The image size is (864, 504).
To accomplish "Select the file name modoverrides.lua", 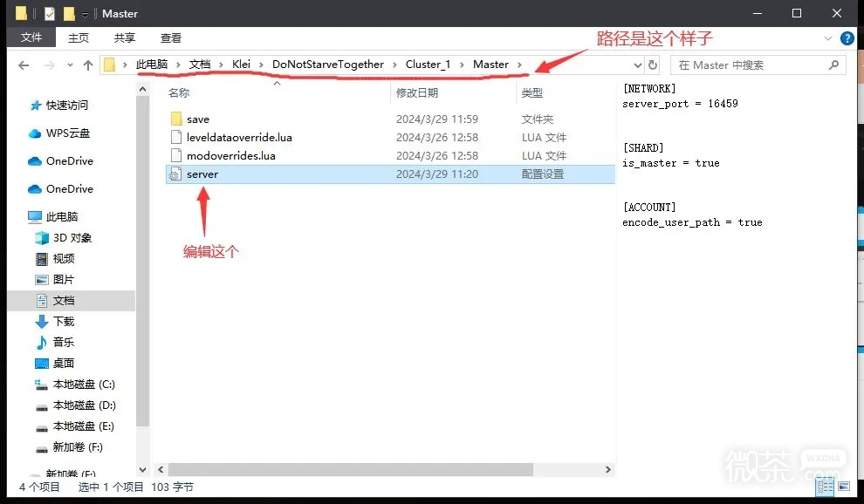I will coord(231,156).
